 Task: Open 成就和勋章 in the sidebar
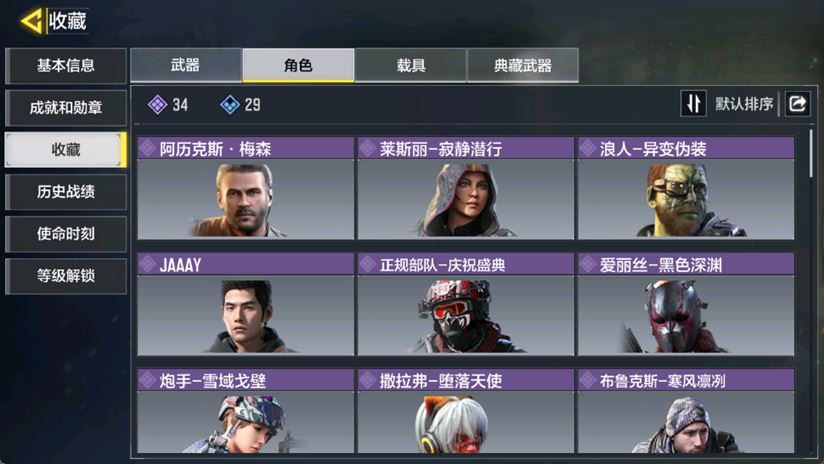[66, 108]
